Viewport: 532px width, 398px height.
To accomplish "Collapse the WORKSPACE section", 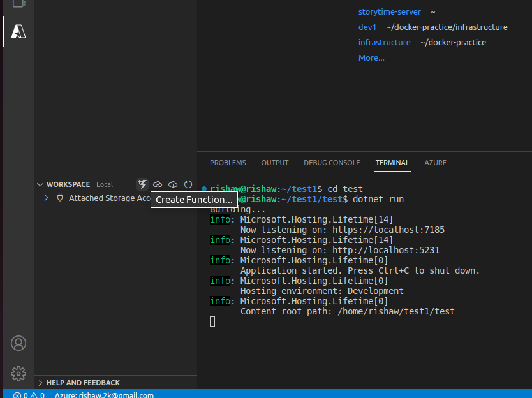I will (41, 184).
